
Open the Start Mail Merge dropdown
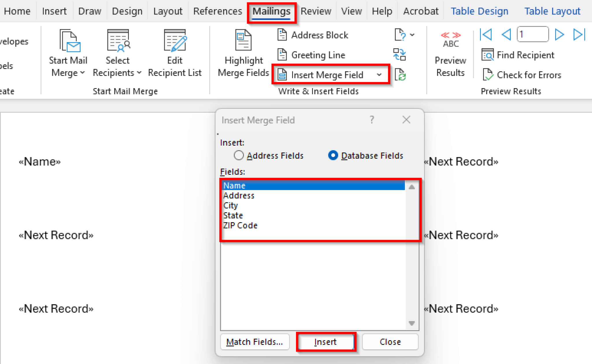tap(83, 73)
